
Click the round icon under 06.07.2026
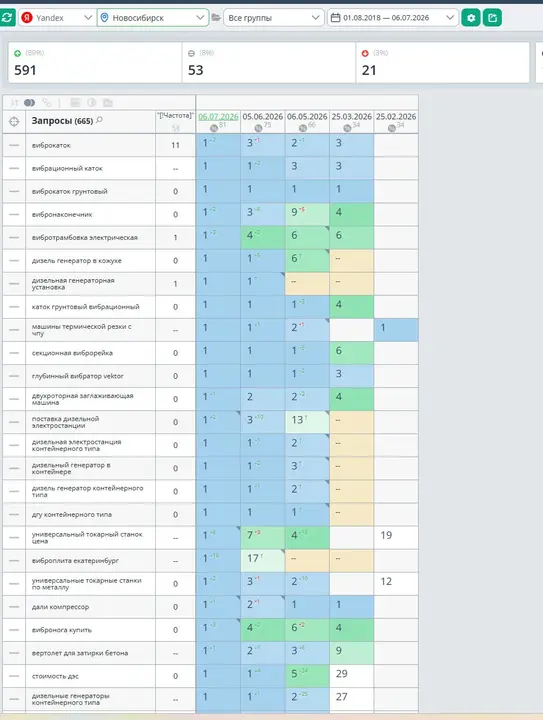click(x=214, y=128)
